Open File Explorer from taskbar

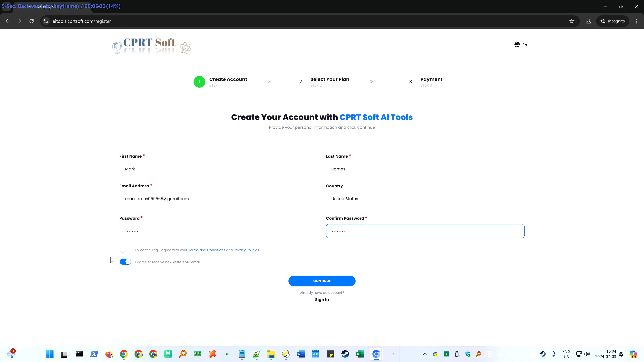(271, 354)
